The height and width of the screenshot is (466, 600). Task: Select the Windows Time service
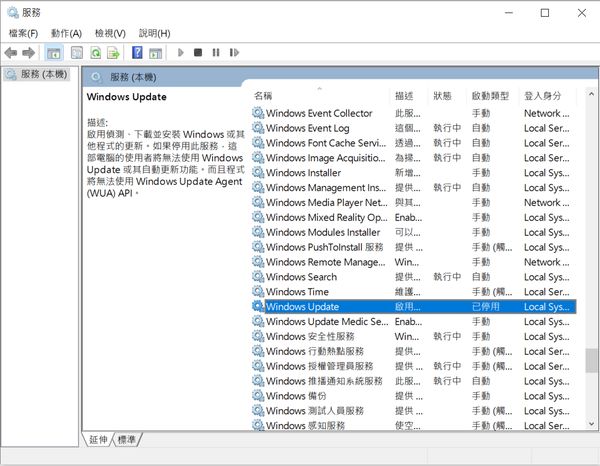[414, 292]
